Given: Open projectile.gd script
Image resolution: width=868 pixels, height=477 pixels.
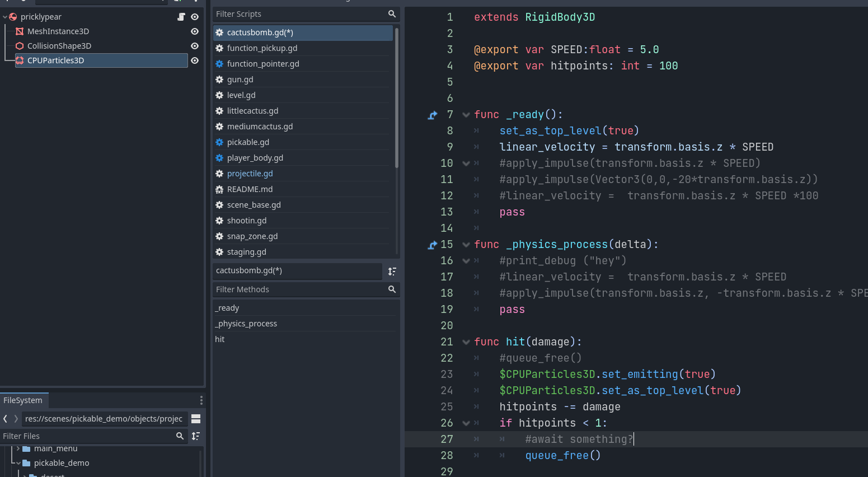Looking at the screenshot, I should click(303, 174).
